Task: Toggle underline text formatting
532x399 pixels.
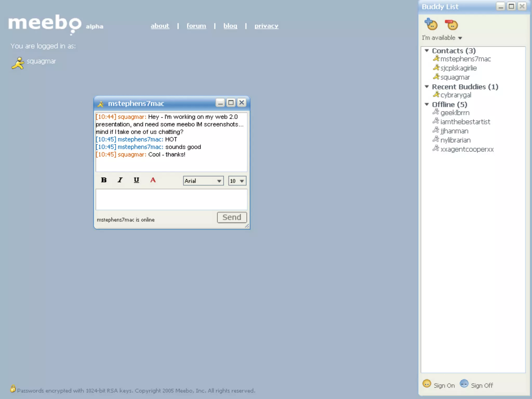Action: 136,180
